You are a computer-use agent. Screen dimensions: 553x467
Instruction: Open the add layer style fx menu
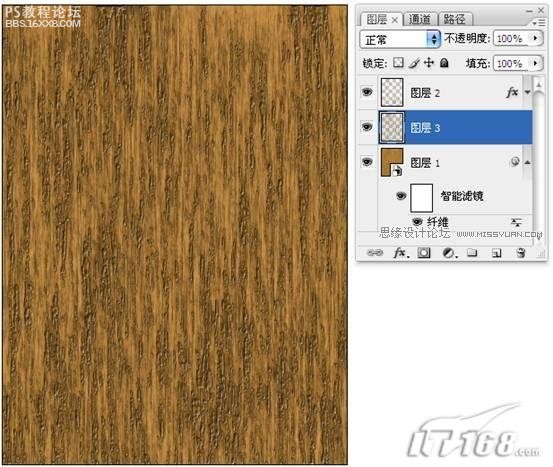tap(401, 253)
